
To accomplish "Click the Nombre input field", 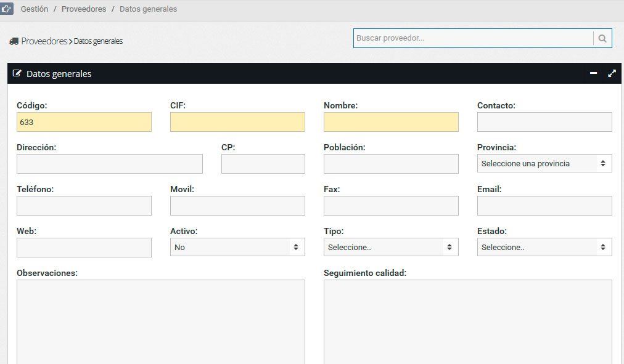I will pos(391,122).
